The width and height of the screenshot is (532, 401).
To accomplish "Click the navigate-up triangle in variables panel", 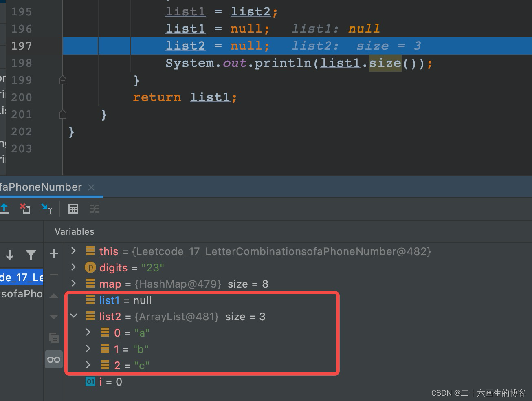I will (x=53, y=295).
